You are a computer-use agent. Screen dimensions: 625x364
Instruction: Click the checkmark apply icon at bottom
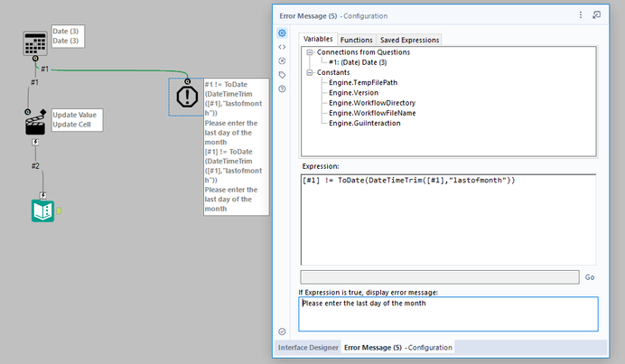tap(282, 331)
